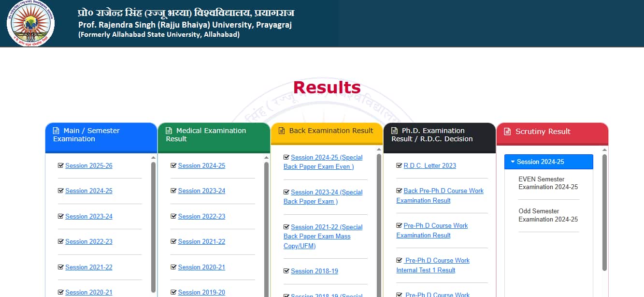Click the university logo emblem
This screenshot has height=297, width=644.
click(30, 23)
